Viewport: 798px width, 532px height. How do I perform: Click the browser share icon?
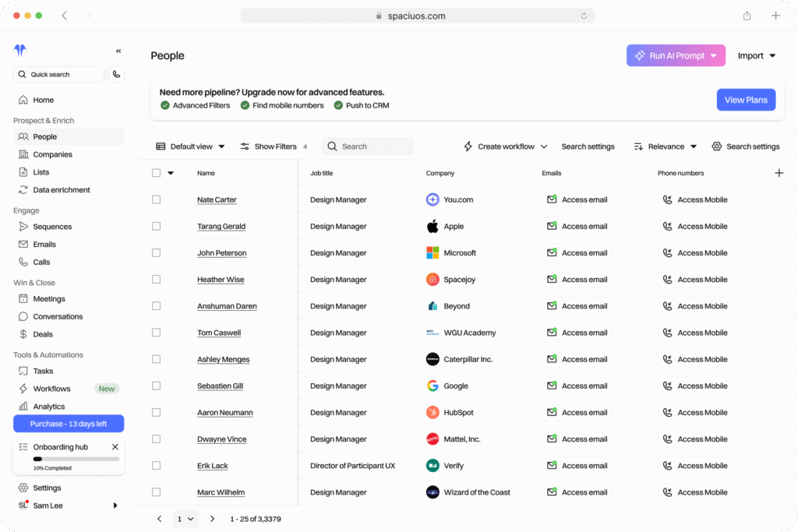click(747, 16)
